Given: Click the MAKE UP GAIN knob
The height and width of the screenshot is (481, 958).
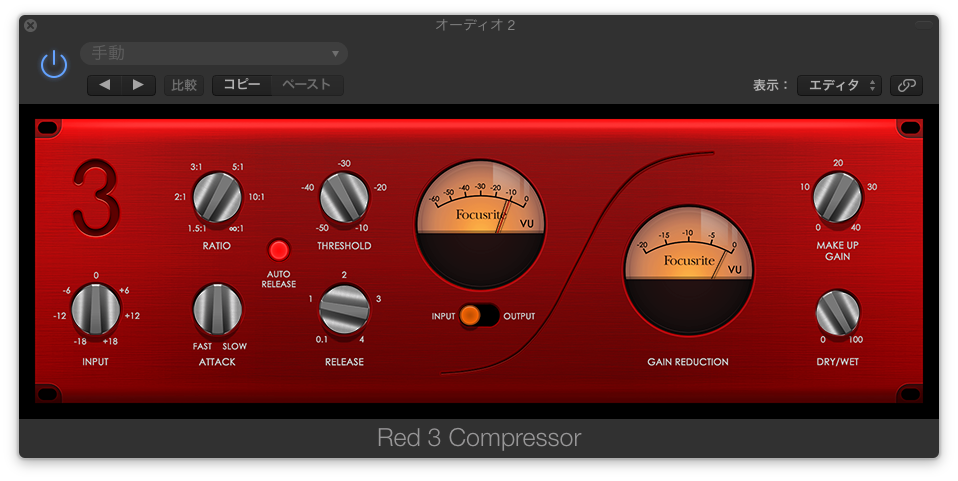Looking at the screenshot, I should (838, 197).
